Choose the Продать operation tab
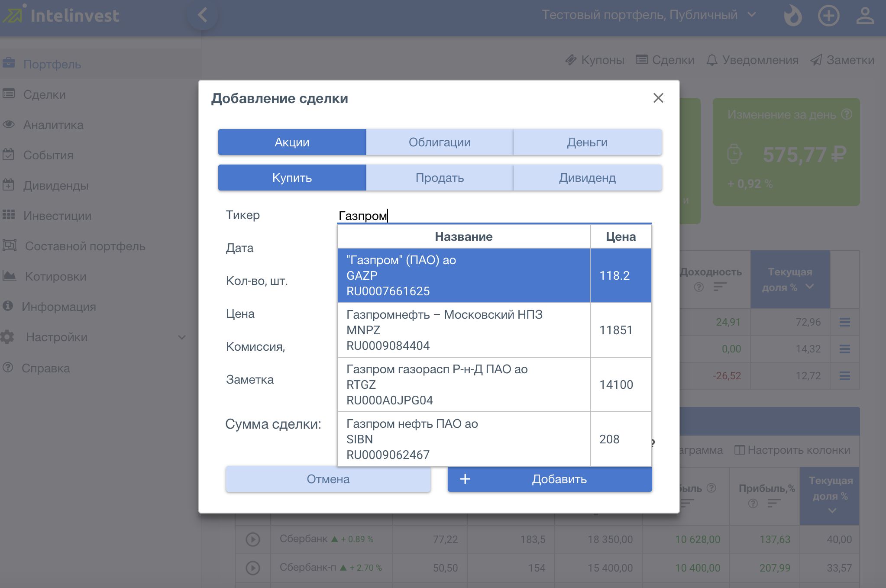Viewport: 886px width, 588px height. [440, 178]
